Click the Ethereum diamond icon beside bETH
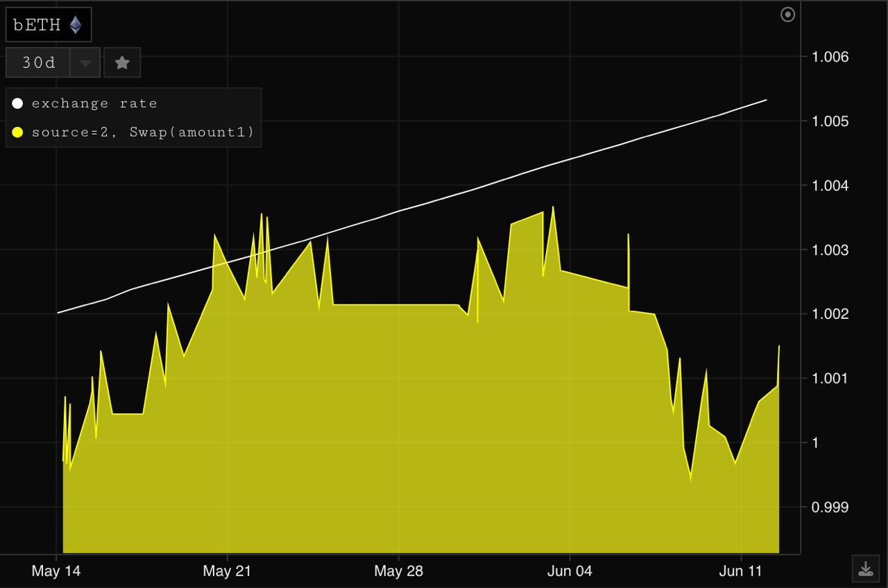Viewport: 888px width, 588px height. [75, 25]
